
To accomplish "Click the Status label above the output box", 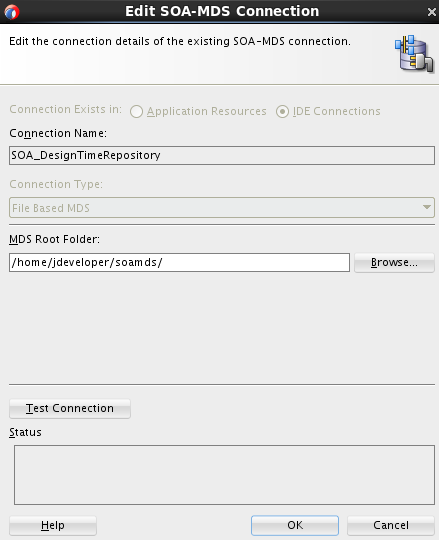I will coord(25,432).
